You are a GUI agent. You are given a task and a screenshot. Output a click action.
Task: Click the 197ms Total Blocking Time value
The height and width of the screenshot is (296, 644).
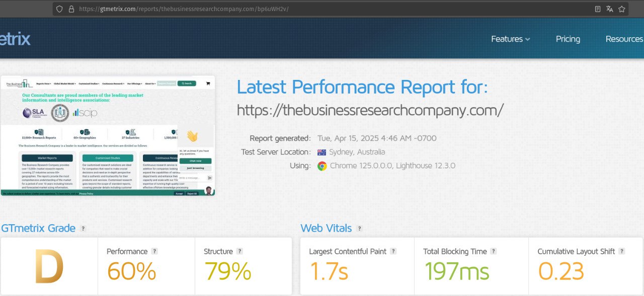[456, 271]
